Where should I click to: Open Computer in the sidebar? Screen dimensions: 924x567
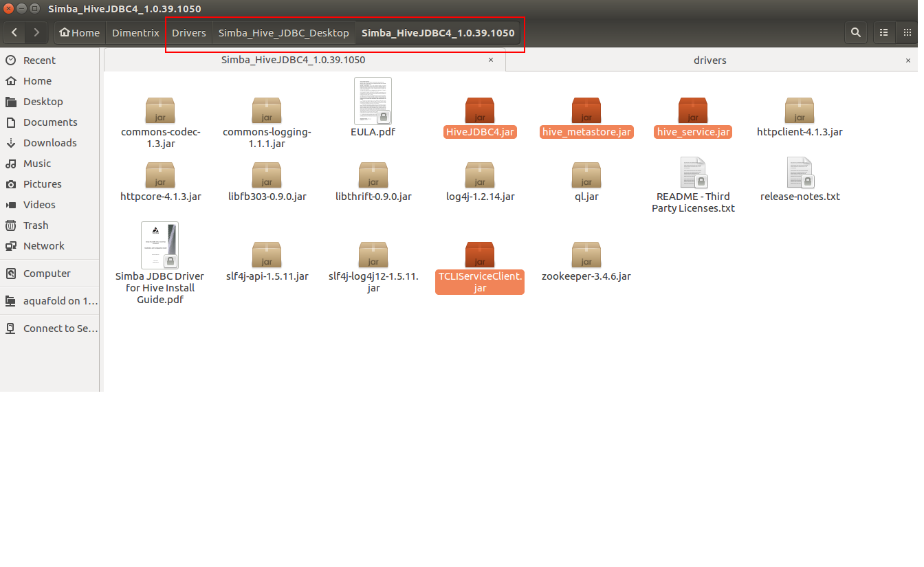tap(50, 274)
